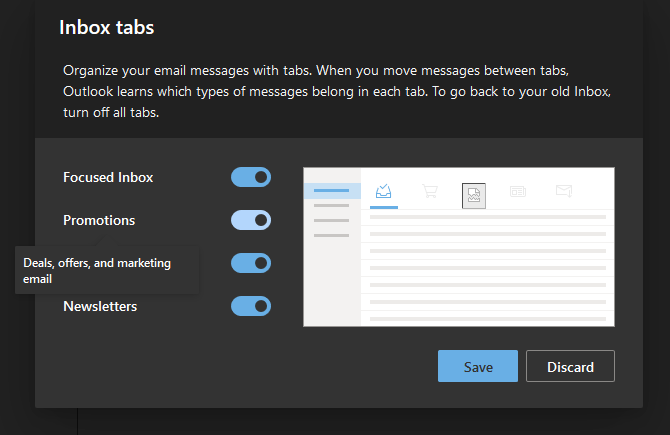Click the Inbox tabs heading
Image resolution: width=670 pixels, height=435 pixels.
click(x=107, y=27)
